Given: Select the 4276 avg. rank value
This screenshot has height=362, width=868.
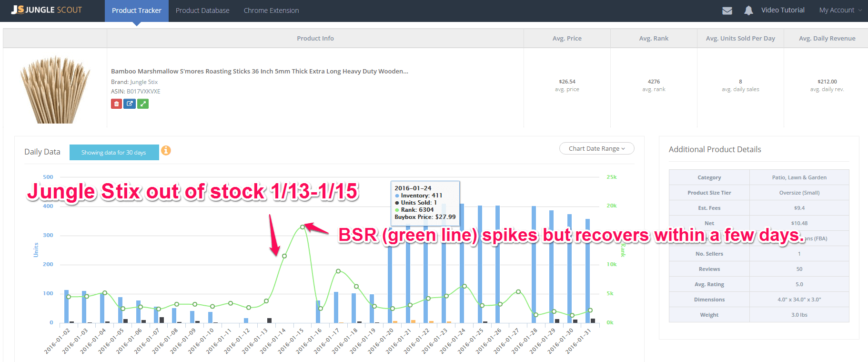Looking at the screenshot, I should click(x=654, y=82).
